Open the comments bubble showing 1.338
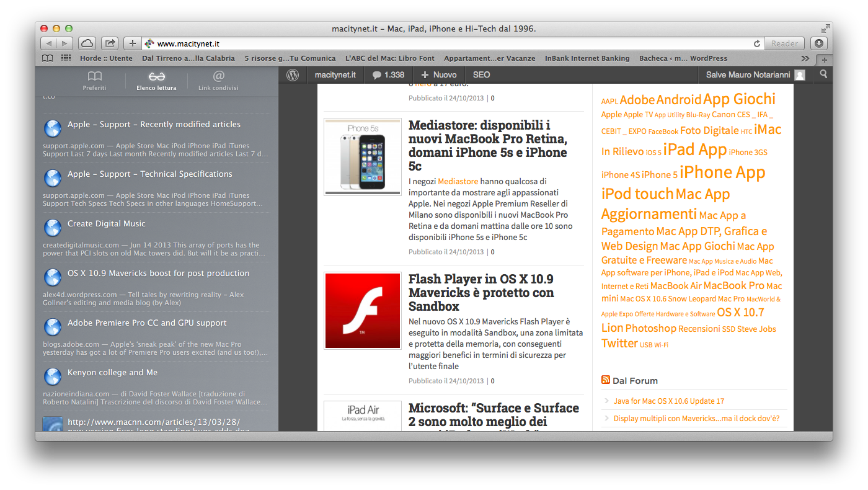 tap(388, 75)
